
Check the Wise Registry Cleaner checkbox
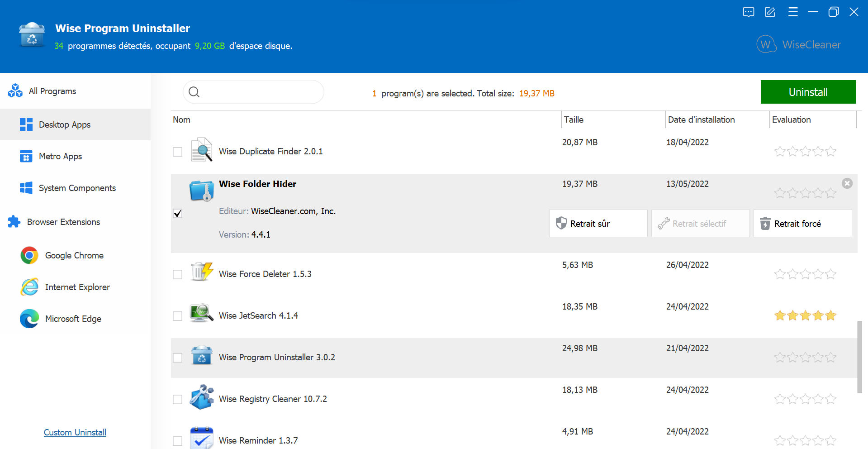[x=178, y=399]
